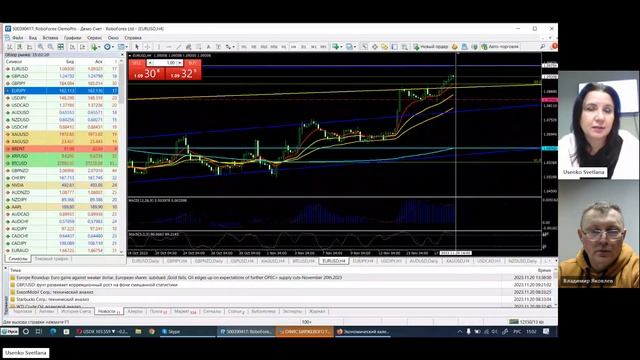Open ExxonMobil Corp news item

tap(55, 292)
